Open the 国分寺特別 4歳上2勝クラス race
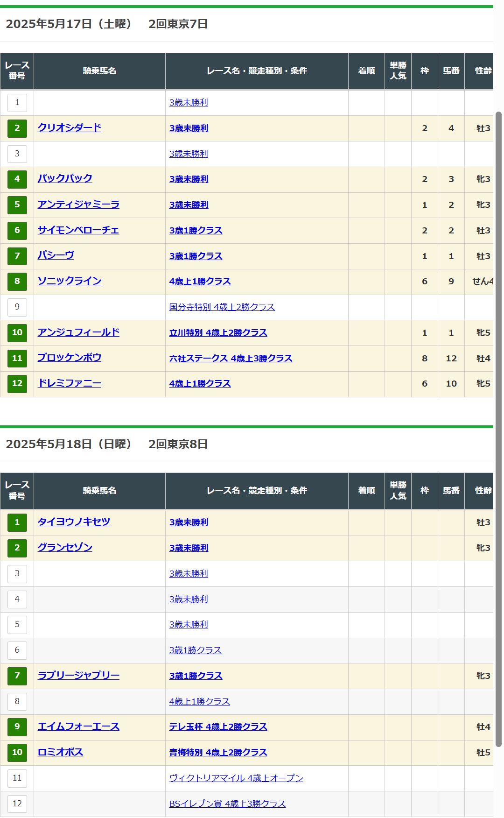This screenshot has width=504, height=818. (x=222, y=307)
